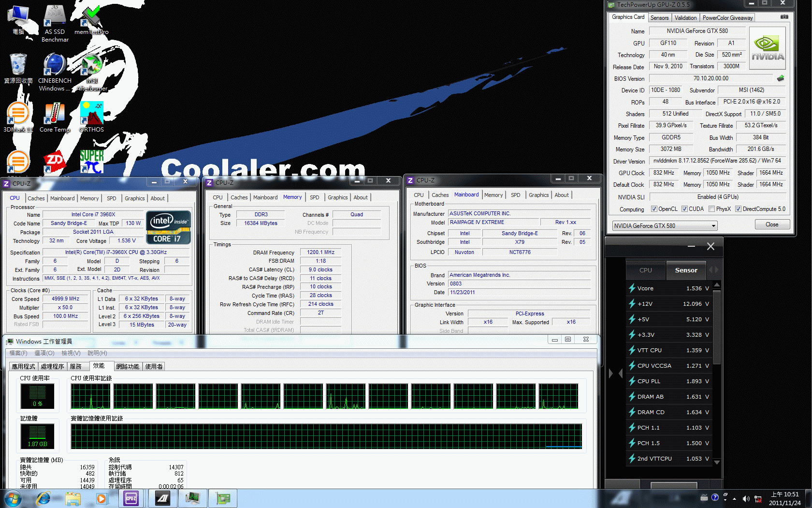The width and height of the screenshot is (812, 508).
Task: Open the Graphics tab in the CPU-Z Mainboard window
Action: [x=538, y=195]
